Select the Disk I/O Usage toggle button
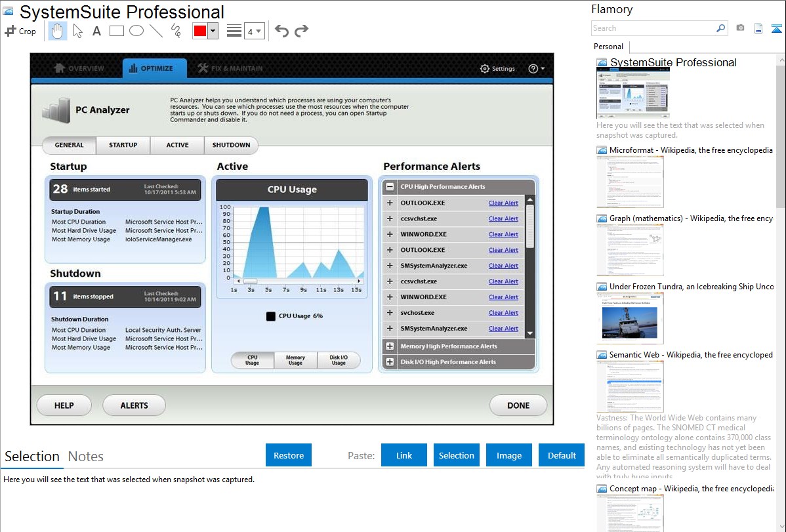 (x=339, y=360)
